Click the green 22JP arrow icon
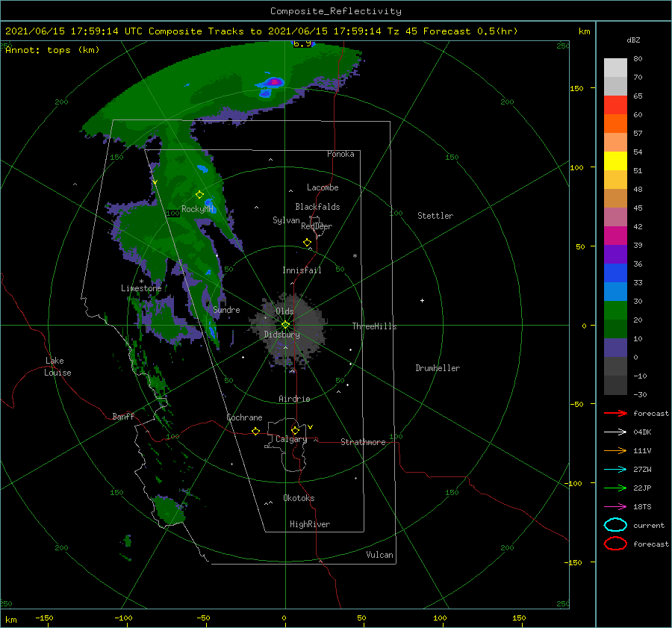 coord(615,488)
